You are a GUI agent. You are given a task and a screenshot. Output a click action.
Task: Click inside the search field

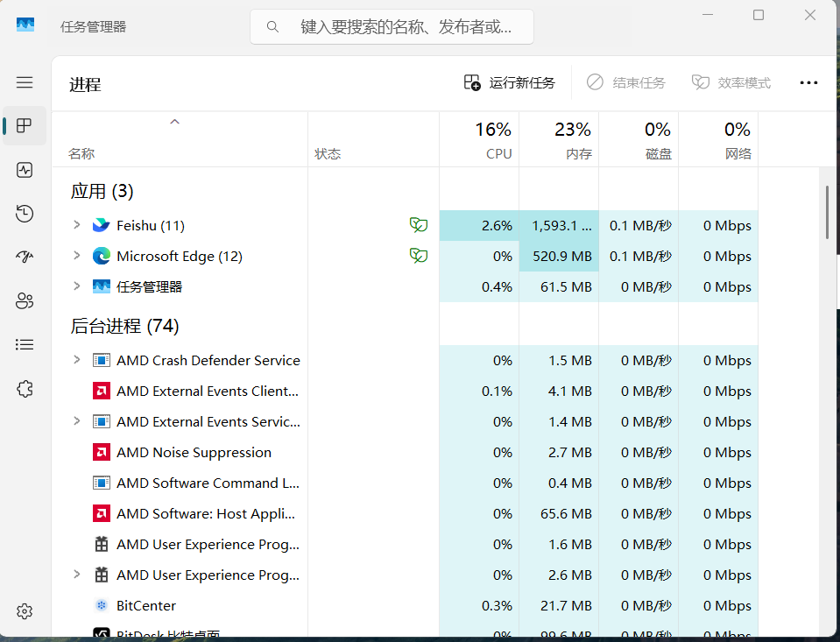[391, 27]
